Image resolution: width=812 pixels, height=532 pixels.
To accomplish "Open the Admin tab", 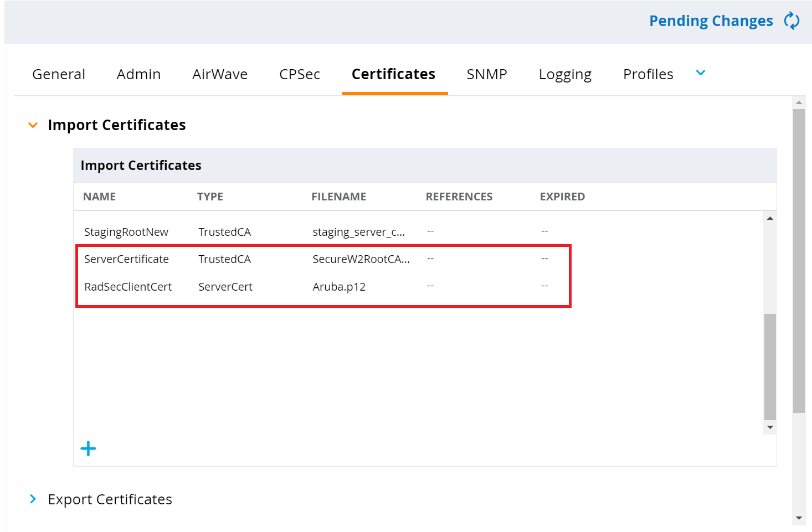I will [138, 74].
